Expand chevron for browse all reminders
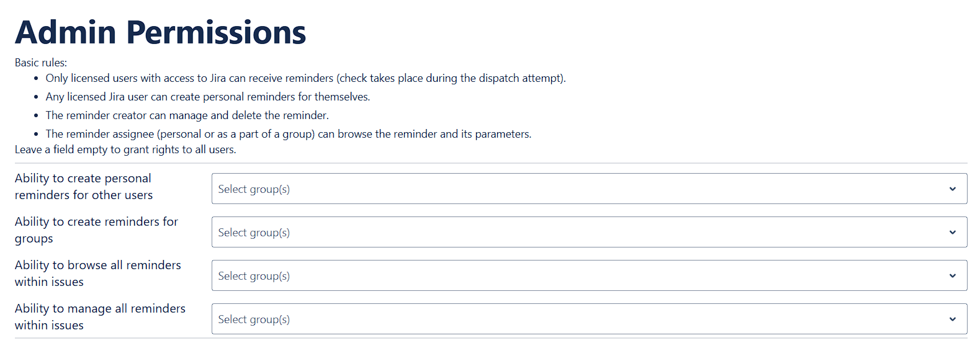 tap(952, 276)
